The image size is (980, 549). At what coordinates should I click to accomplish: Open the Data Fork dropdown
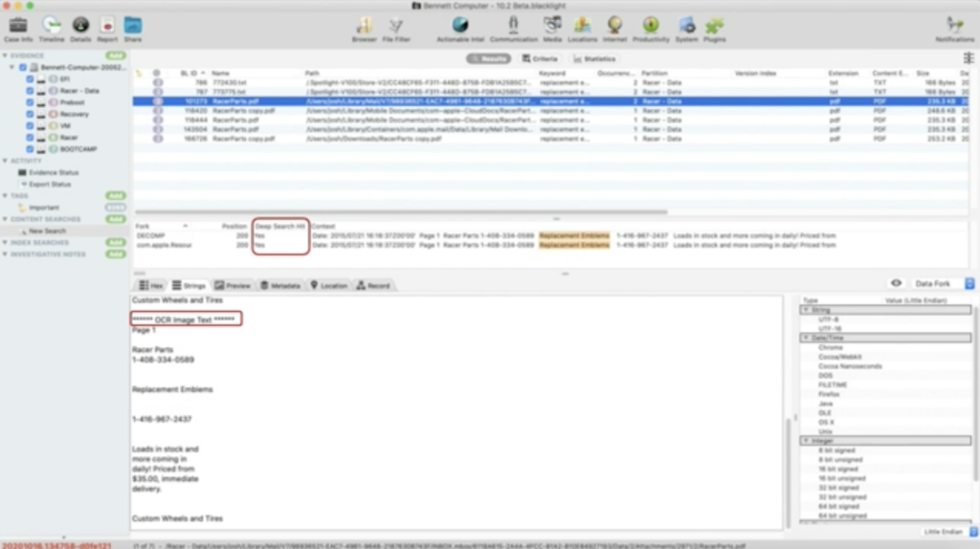(x=942, y=283)
